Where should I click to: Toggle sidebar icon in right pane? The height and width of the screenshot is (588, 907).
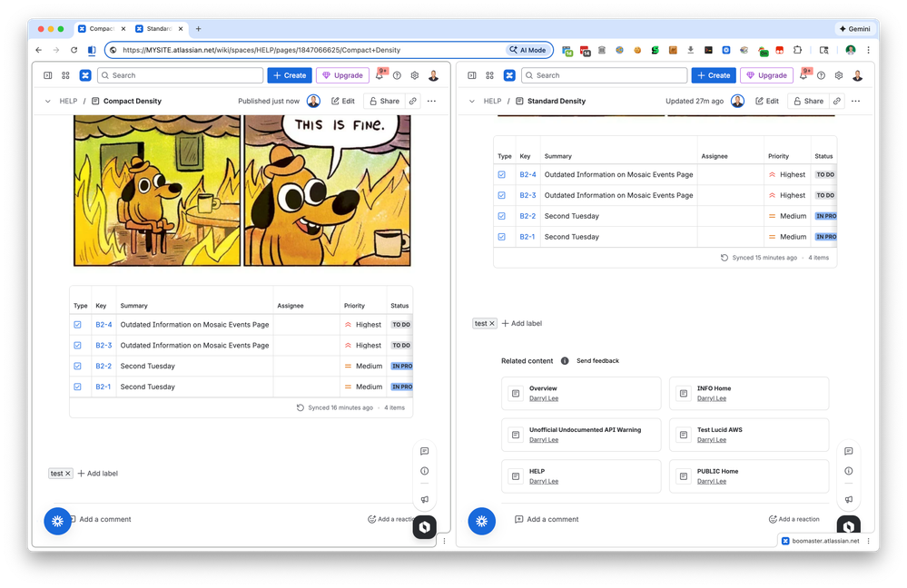tap(472, 75)
